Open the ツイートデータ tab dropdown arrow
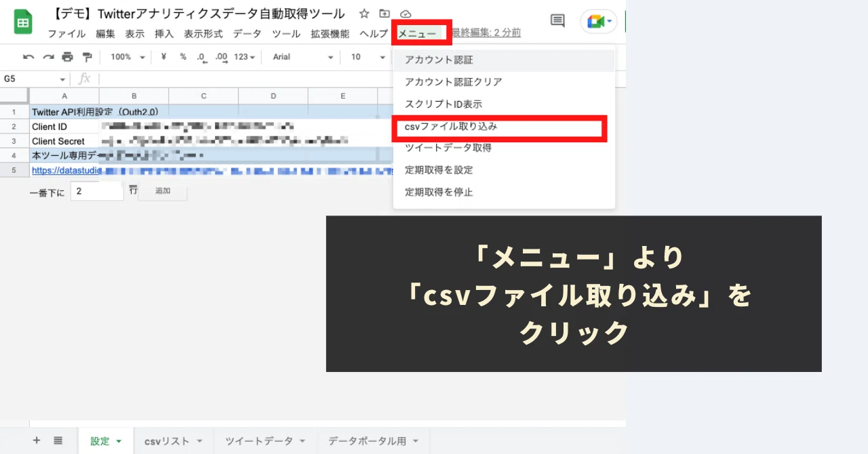Screen dimensions: 868x454 (x=302, y=441)
